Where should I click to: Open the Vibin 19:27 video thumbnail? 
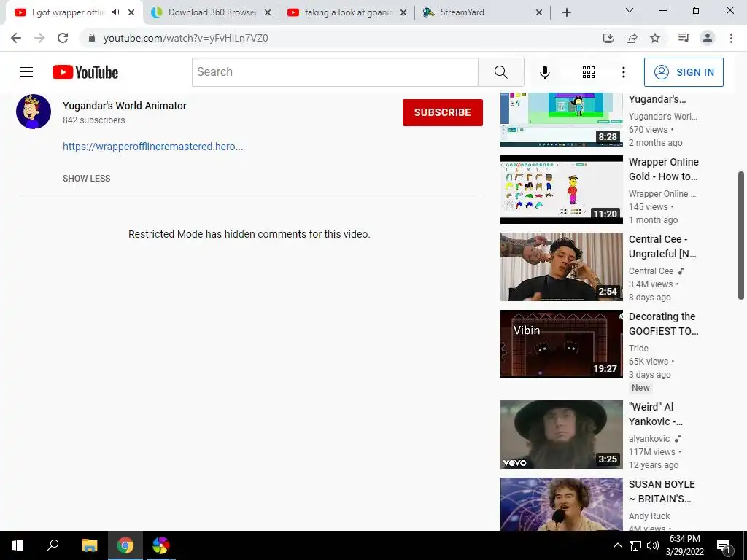point(561,344)
